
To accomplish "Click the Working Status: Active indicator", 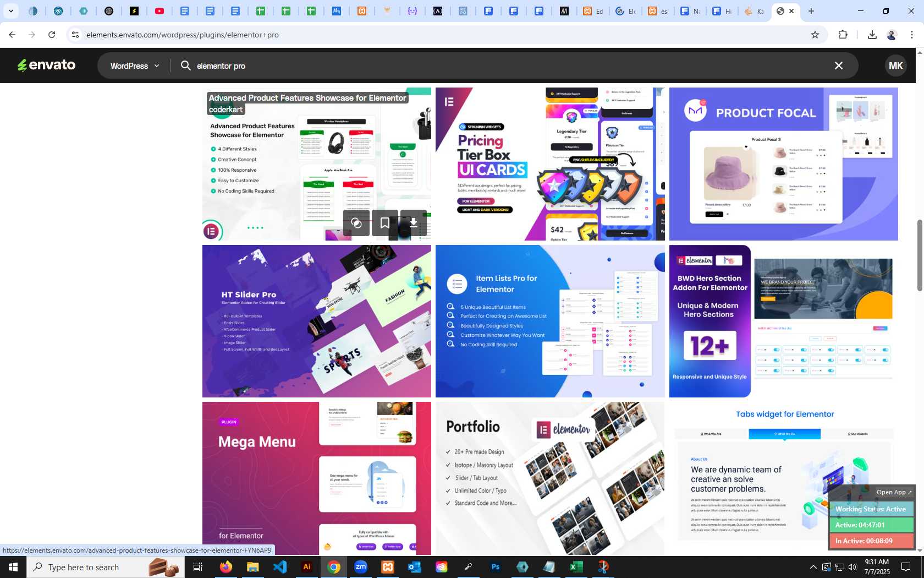I will tap(871, 509).
